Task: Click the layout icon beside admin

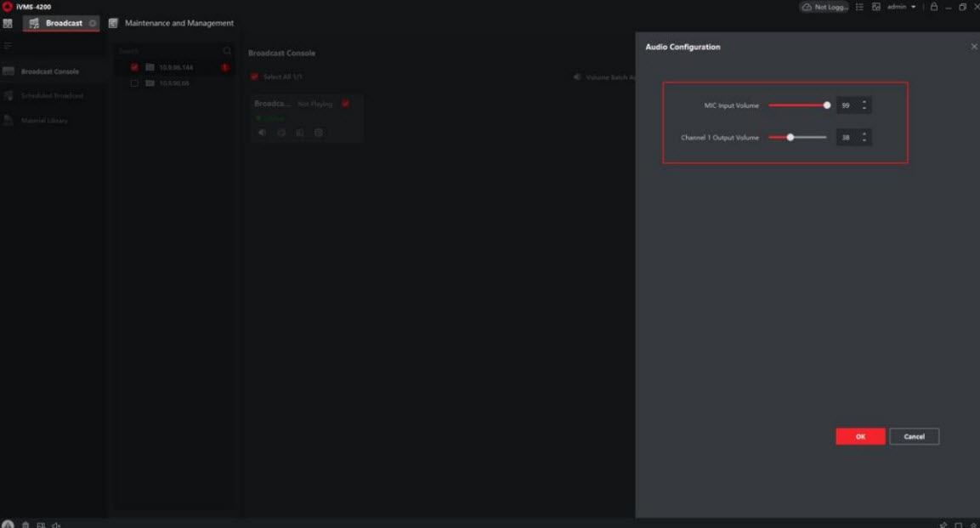Action: click(x=875, y=7)
